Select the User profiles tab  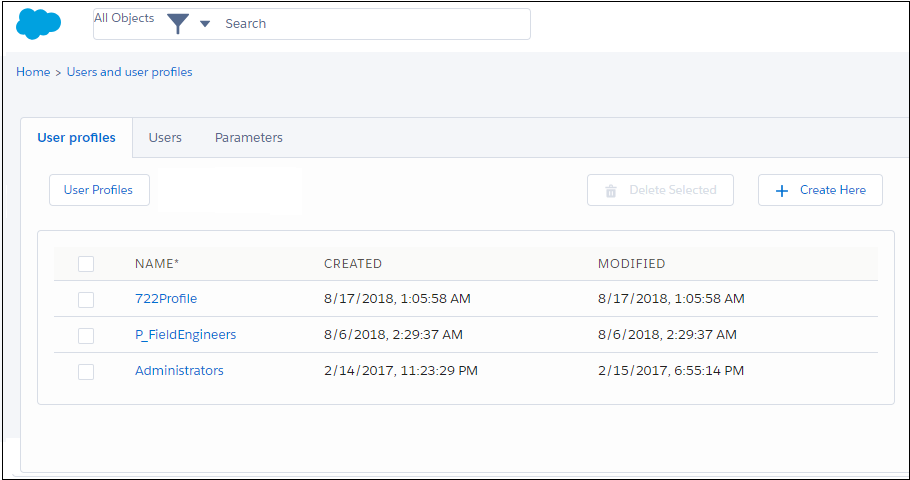77,138
